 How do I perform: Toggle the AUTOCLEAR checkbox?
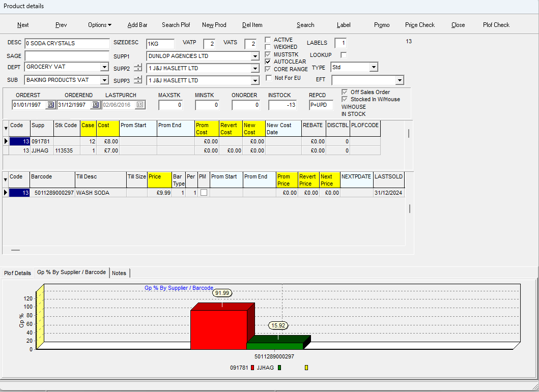pyautogui.click(x=268, y=62)
